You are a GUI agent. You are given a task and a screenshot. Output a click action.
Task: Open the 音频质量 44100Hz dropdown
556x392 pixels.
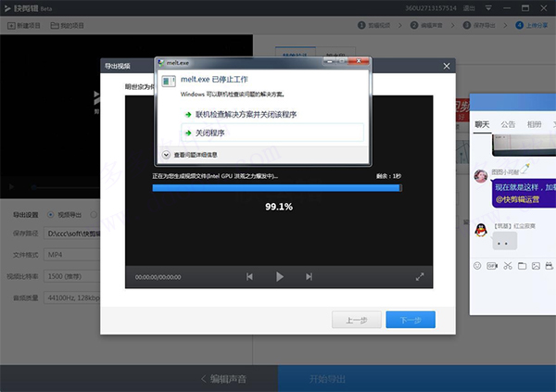(x=72, y=297)
